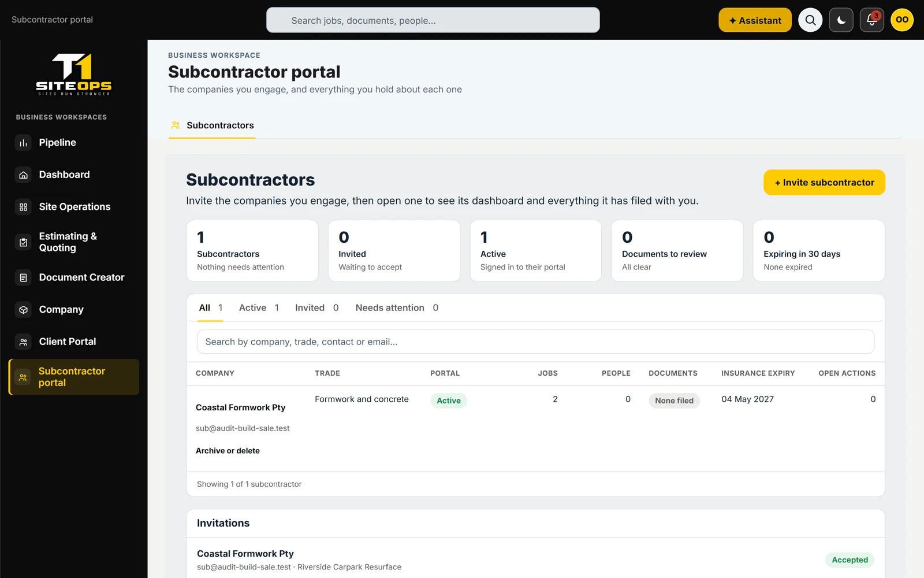Click the Active portal status badge
This screenshot has width=924, height=578.
point(449,401)
